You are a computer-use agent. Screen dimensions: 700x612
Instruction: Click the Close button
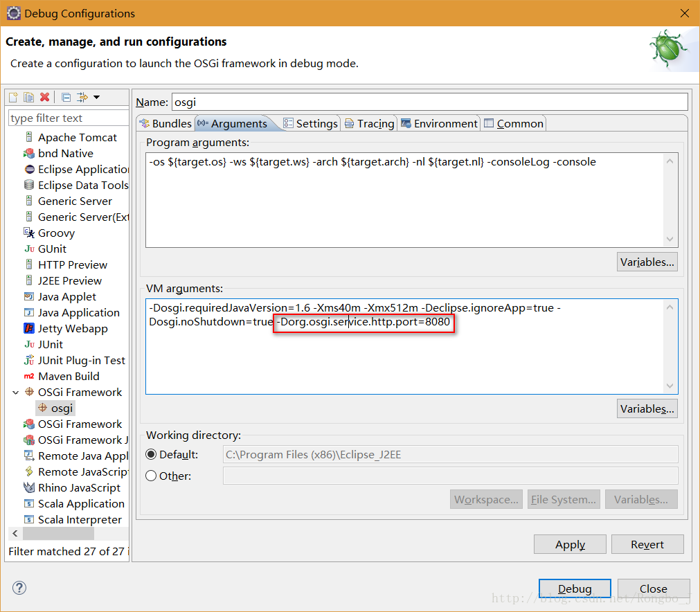pos(654,588)
